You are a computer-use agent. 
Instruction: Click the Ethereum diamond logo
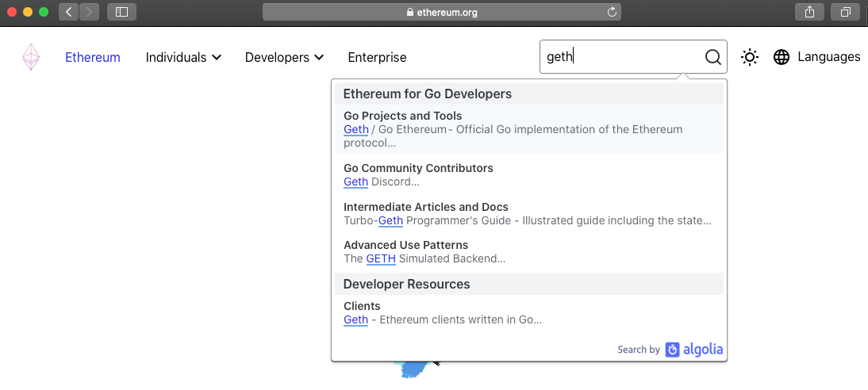point(31,57)
